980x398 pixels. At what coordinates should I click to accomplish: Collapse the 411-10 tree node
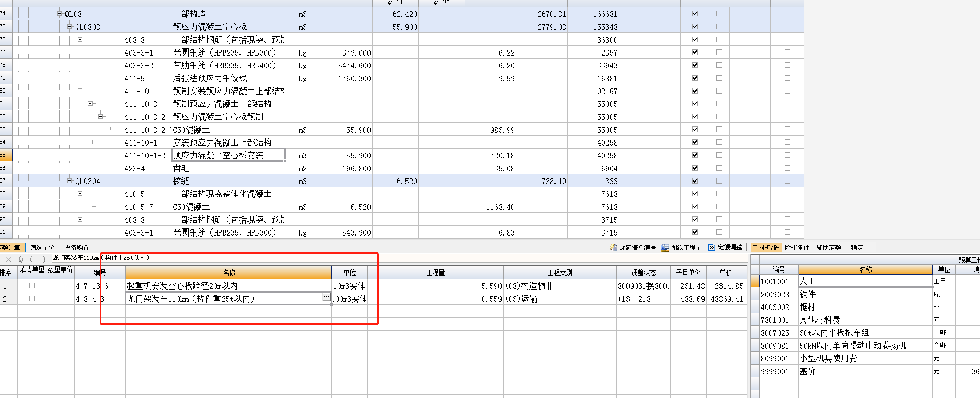pos(80,91)
